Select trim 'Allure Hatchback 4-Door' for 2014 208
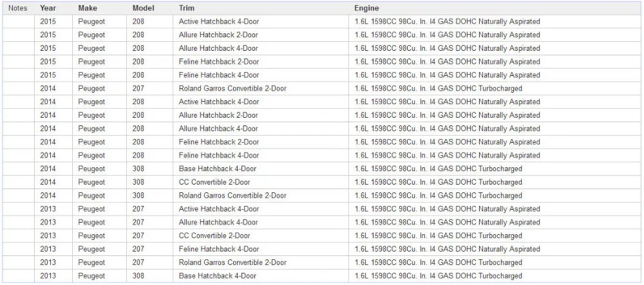This screenshot has width=644, height=285. click(218, 129)
